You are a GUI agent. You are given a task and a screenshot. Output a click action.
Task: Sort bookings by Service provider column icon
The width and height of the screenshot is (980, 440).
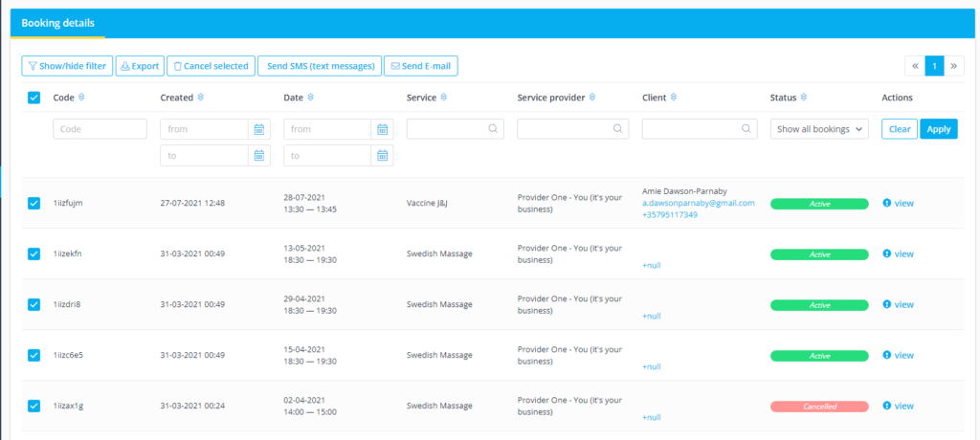591,98
